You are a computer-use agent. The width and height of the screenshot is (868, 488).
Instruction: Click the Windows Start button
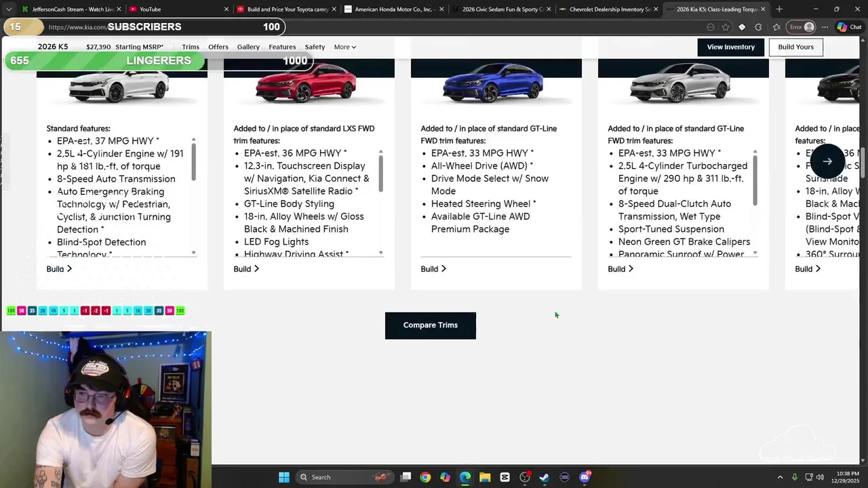coord(284,477)
